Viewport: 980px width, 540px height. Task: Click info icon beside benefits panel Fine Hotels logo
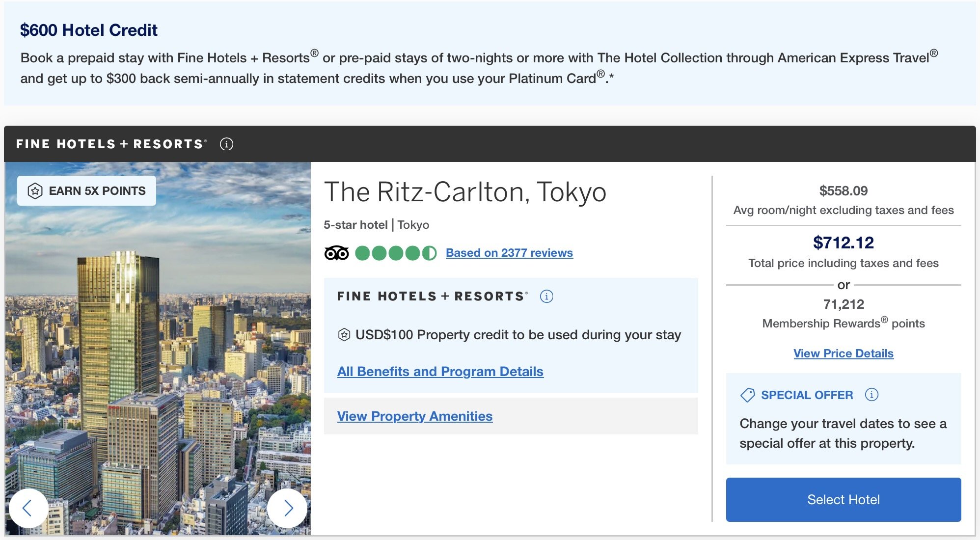[546, 296]
